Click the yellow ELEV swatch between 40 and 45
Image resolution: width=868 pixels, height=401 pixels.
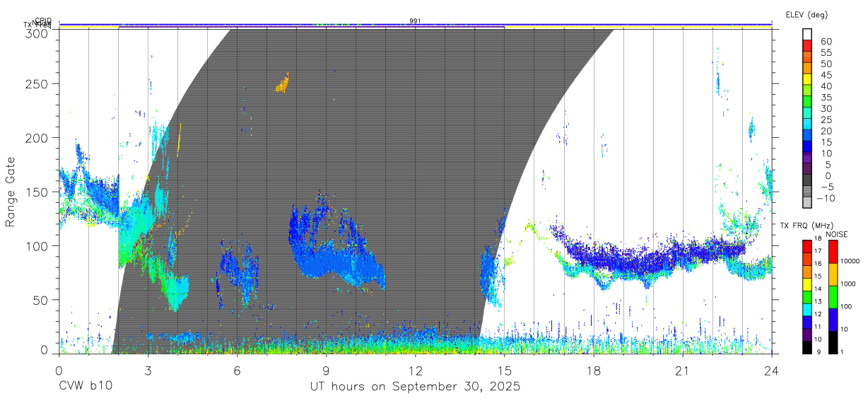(807, 80)
